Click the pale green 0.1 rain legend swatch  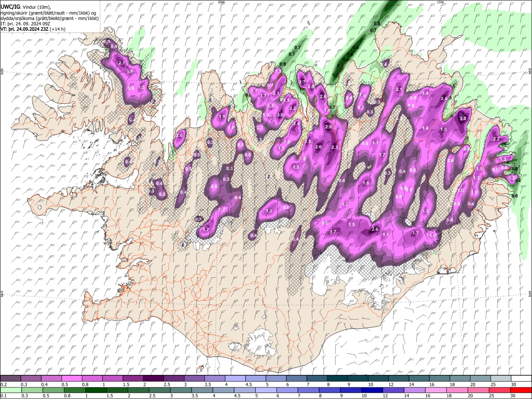coord(11,390)
